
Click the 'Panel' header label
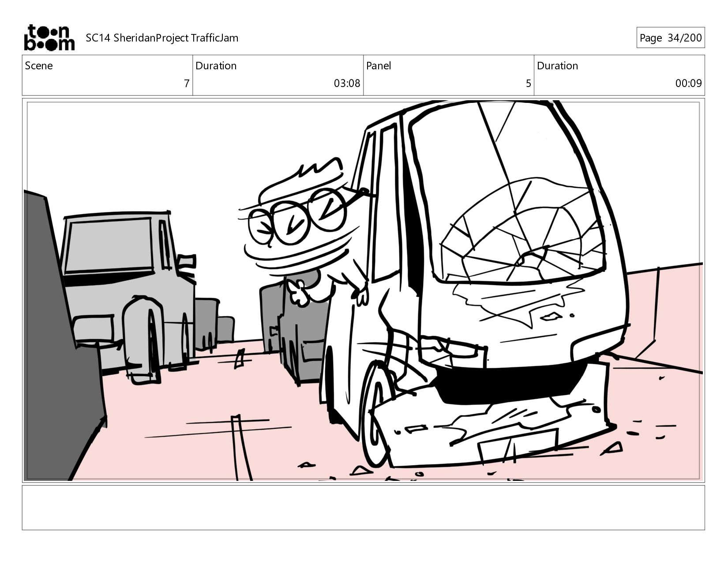click(x=379, y=66)
